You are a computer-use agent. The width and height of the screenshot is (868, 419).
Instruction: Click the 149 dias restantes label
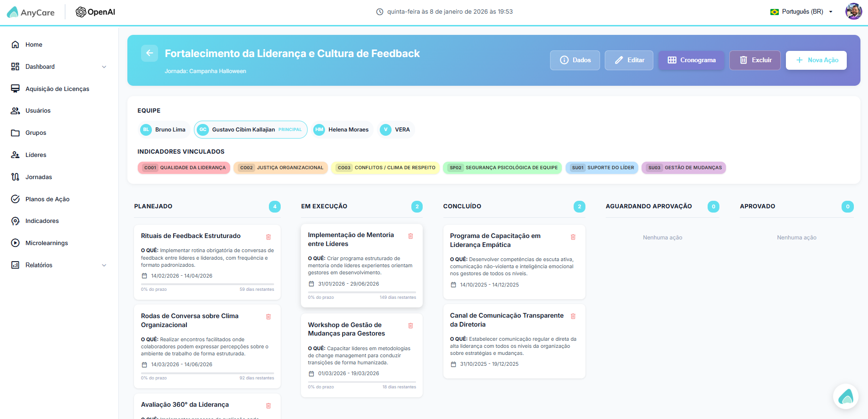[x=398, y=297]
